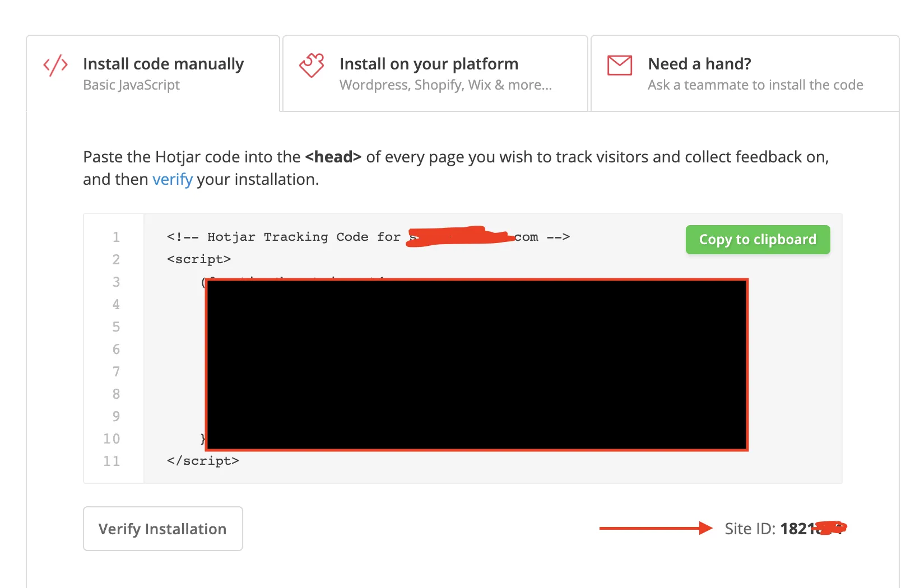
Task: Open the Need a hand? tab
Action: [x=745, y=73]
